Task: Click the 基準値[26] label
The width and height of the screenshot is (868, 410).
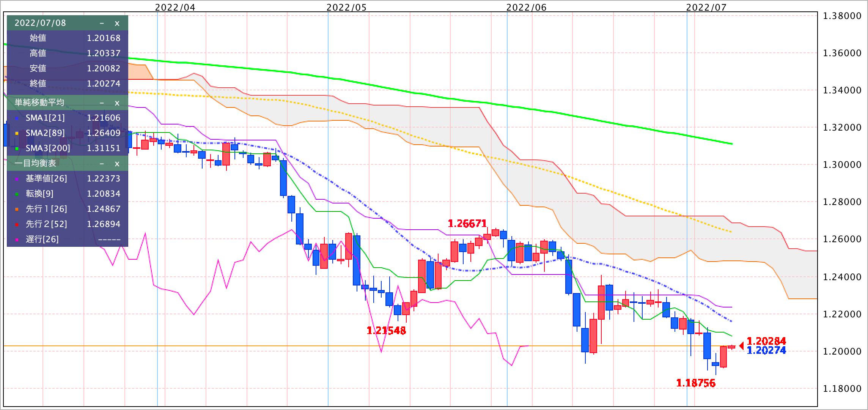Action: (46, 179)
